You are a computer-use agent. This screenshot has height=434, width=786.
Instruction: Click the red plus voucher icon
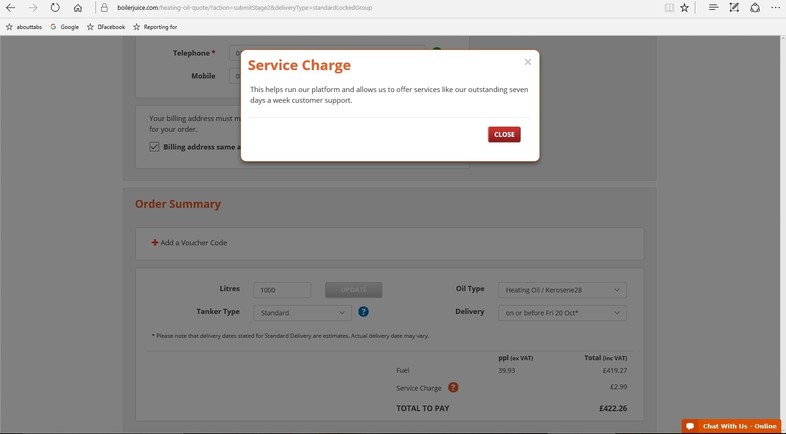pyautogui.click(x=155, y=243)
